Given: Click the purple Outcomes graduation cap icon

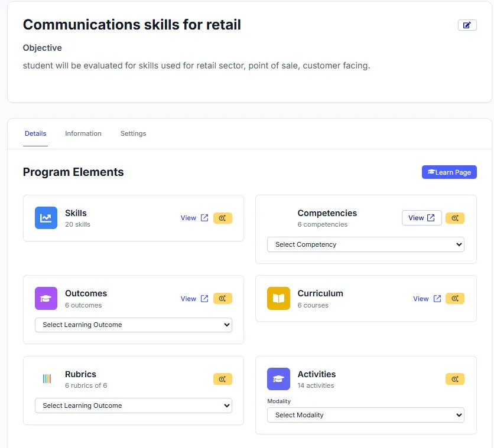Looking at the screenshot, I should (x=46, y=298).
